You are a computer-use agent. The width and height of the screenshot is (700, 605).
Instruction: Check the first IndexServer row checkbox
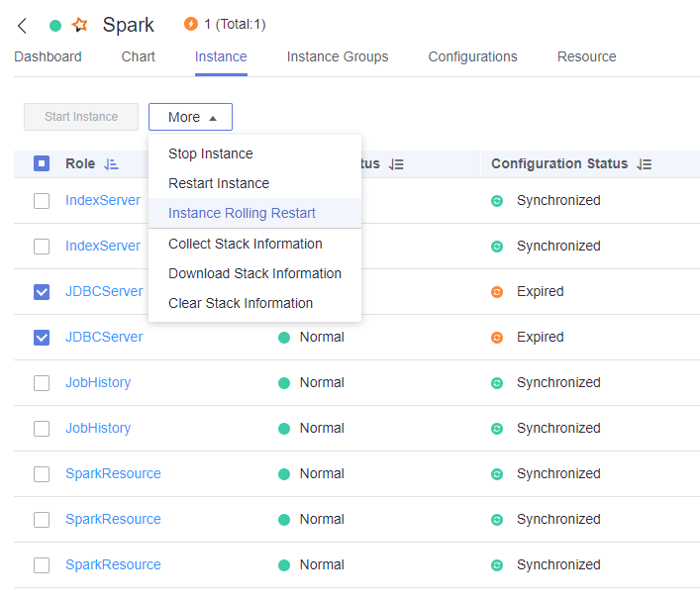[x=42, y=201]
